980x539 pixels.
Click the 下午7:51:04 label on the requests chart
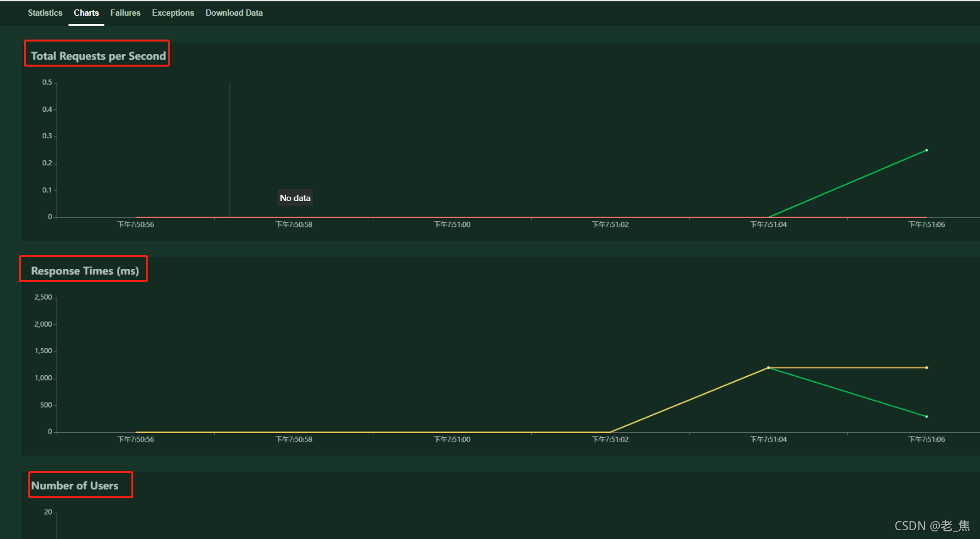click(x=768, y=224)
